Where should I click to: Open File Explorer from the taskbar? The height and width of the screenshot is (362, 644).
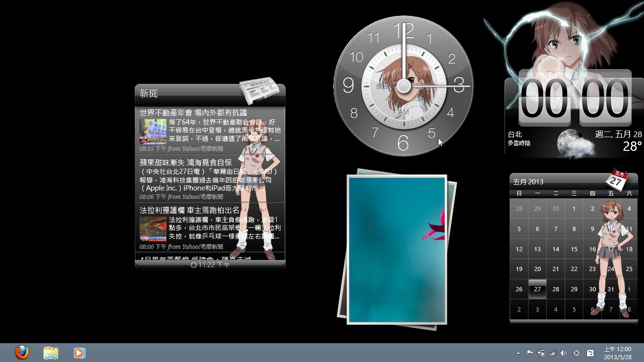tap(50, 353)
